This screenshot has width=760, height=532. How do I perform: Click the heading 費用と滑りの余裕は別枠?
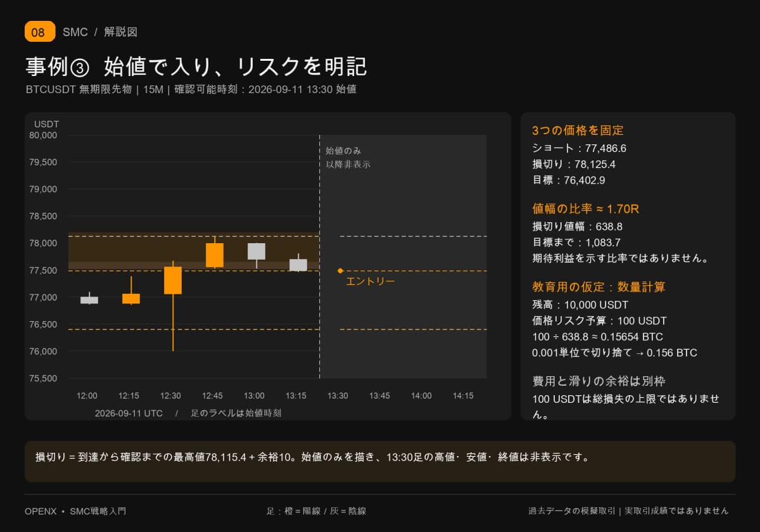click(599, 381)
